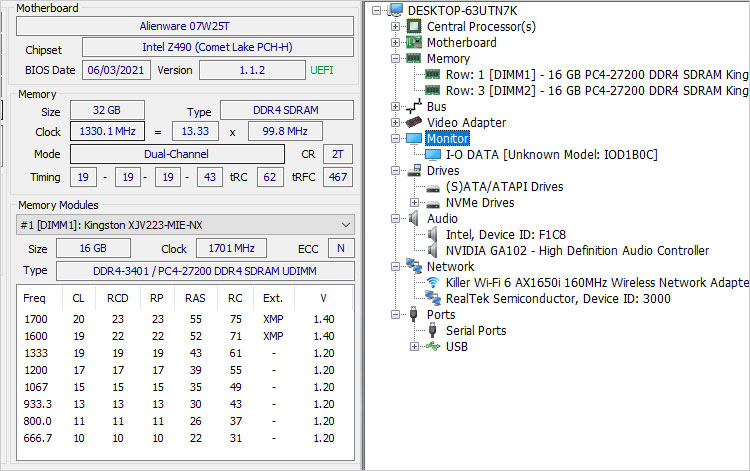Select the Serial Ports tree item
This screenshot has height=471, width=750.
coord(476,330)
